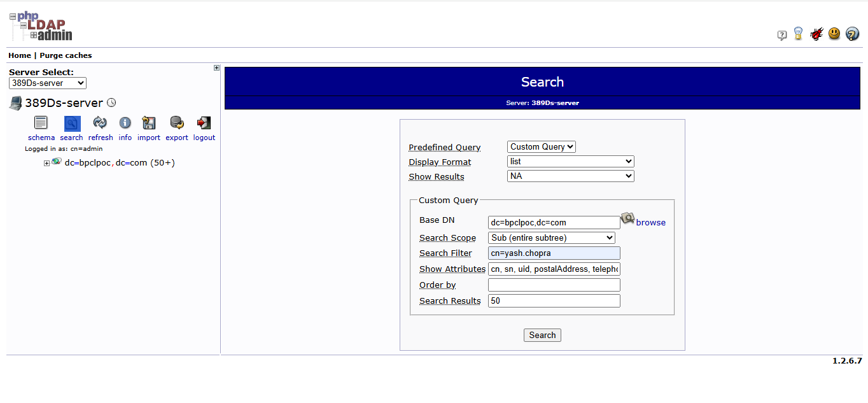Focus the Search Filter field
The image size is (868, 403).
pyautogui.click(x=554, y=253)
